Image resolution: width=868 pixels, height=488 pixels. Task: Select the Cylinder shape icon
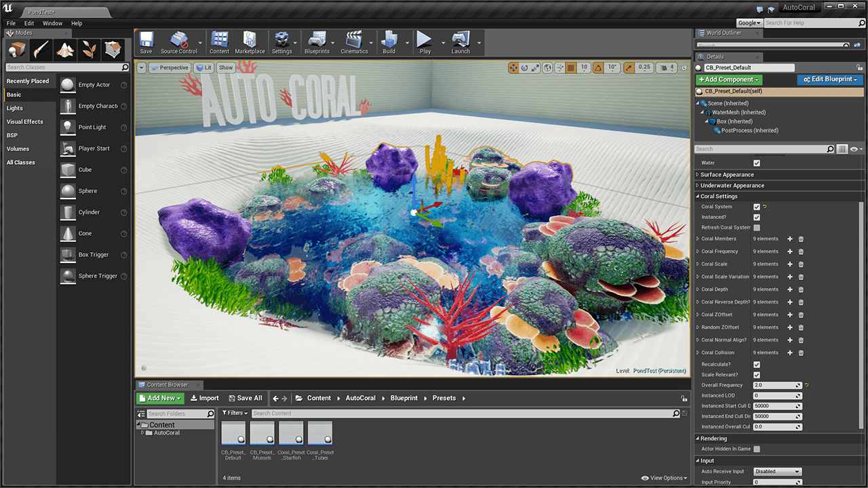(x=68, y=212)
